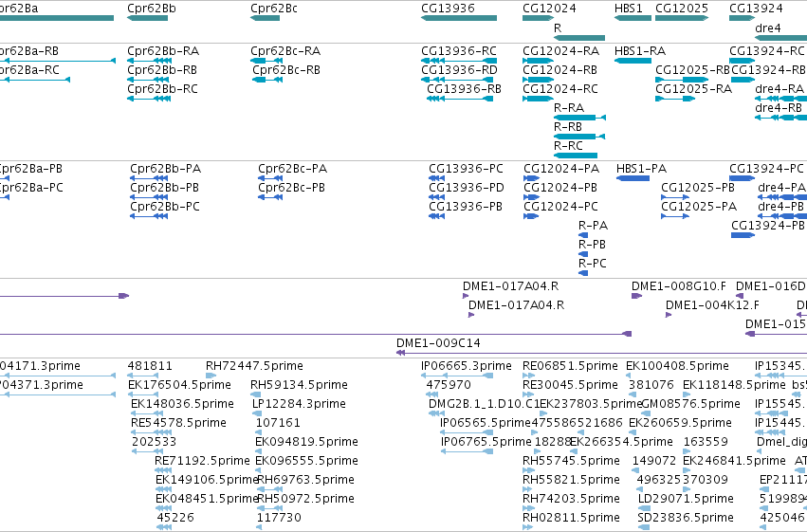Select the DME1-009C14 clone label
Viewport: 807px width, 532px height.
click(x=438, y=343)
